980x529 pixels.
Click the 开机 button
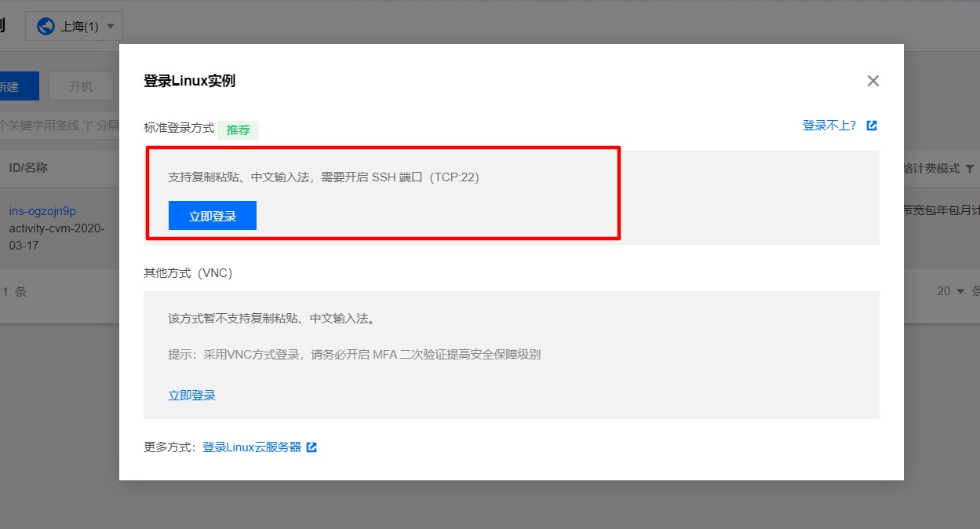tap(81, 86)
